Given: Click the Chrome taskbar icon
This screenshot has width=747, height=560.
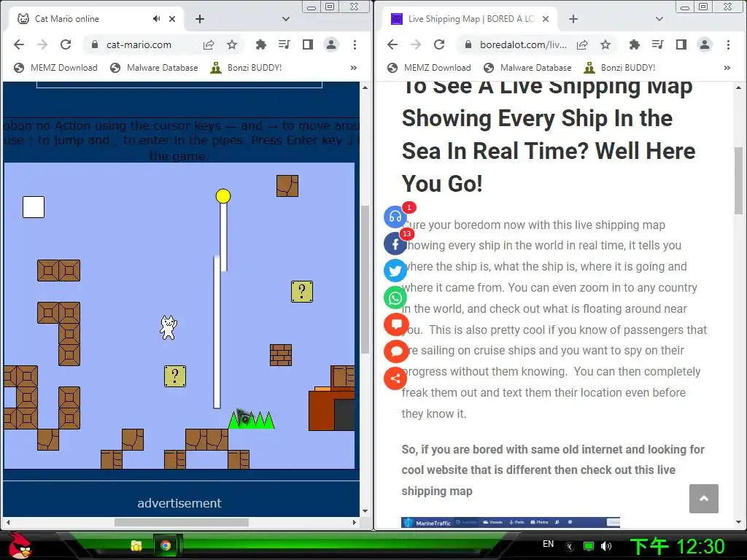Looking at the screenshot, I should 166,545.
